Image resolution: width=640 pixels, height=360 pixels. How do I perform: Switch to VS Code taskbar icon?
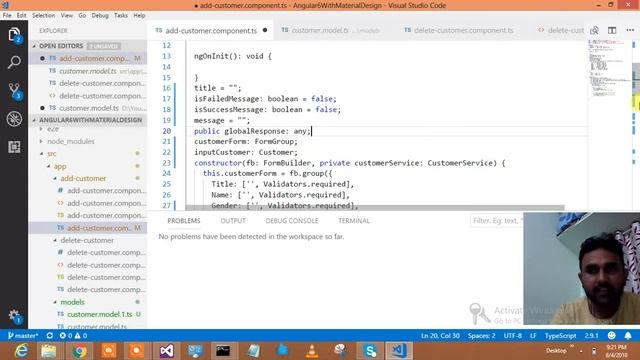pos(399,351)
